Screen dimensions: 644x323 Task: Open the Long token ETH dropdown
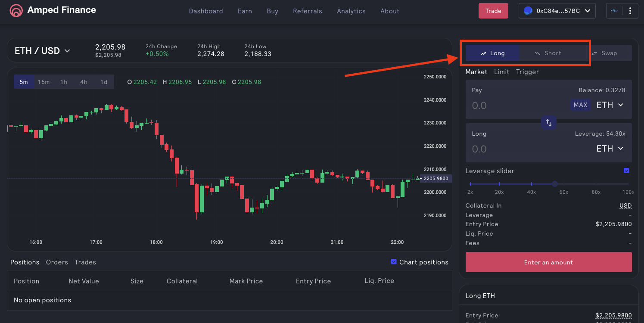tap(610, 149)
